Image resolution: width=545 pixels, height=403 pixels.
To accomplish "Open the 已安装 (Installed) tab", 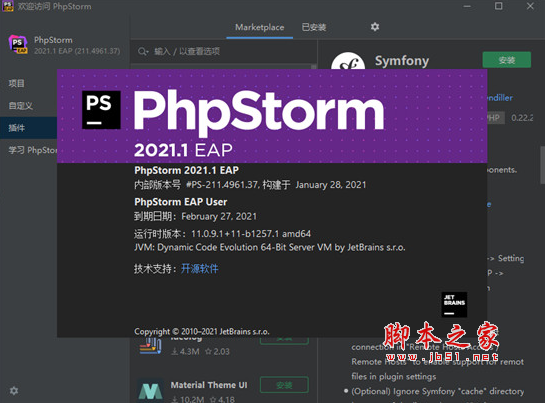I will [x=314, y=27].
